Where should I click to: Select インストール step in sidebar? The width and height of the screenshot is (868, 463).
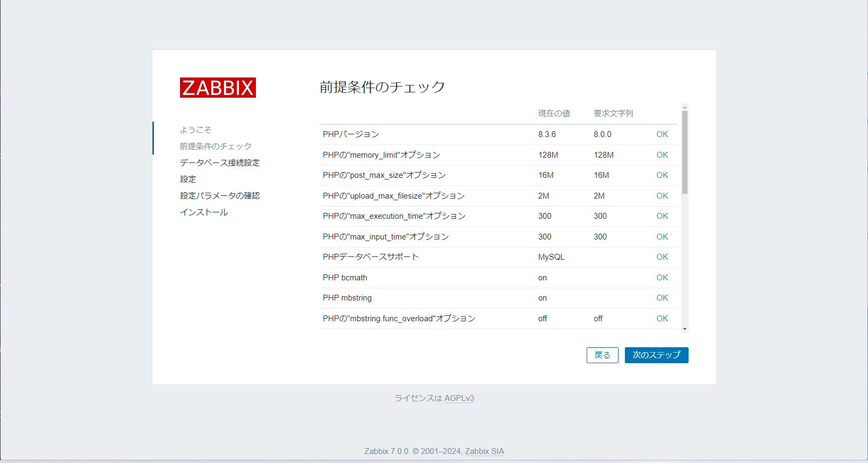204,212
